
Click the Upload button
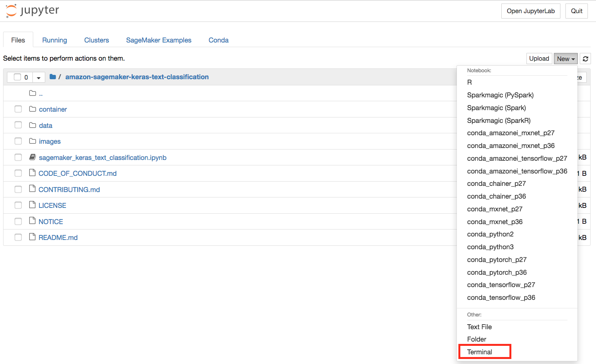click(539, 59)
